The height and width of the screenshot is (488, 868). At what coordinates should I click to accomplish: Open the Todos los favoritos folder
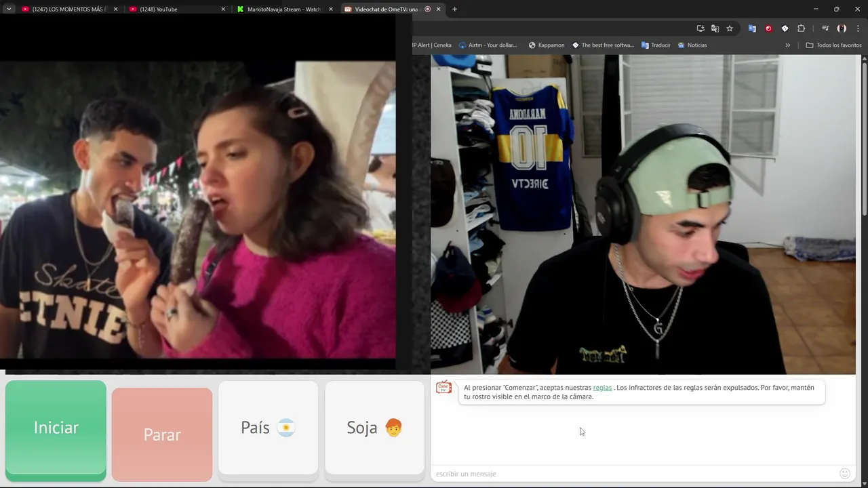[833, 45]
